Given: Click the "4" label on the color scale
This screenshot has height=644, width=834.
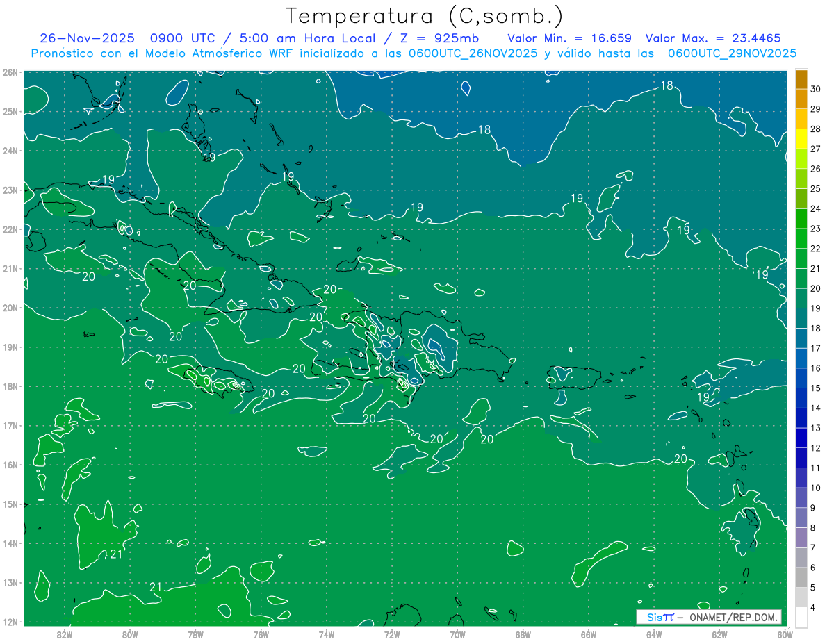Looking at the screenshot, I should (813, 607).
